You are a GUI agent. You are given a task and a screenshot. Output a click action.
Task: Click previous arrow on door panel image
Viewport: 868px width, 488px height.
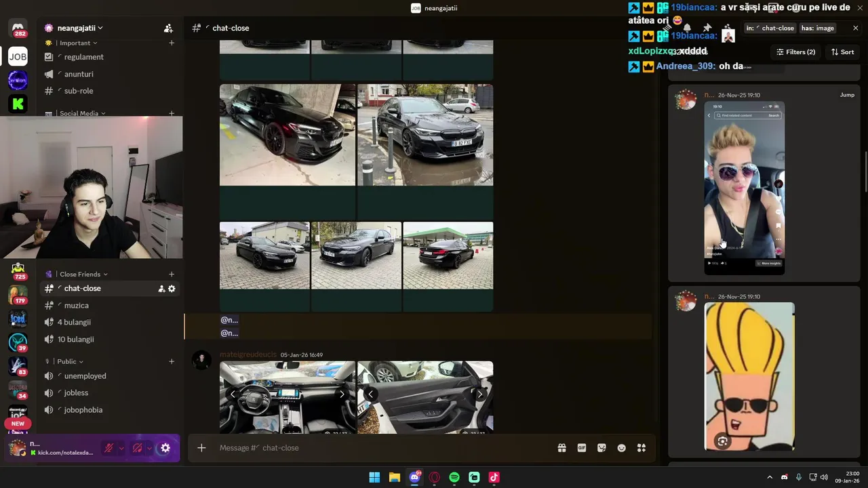click(x=371, y=394)
